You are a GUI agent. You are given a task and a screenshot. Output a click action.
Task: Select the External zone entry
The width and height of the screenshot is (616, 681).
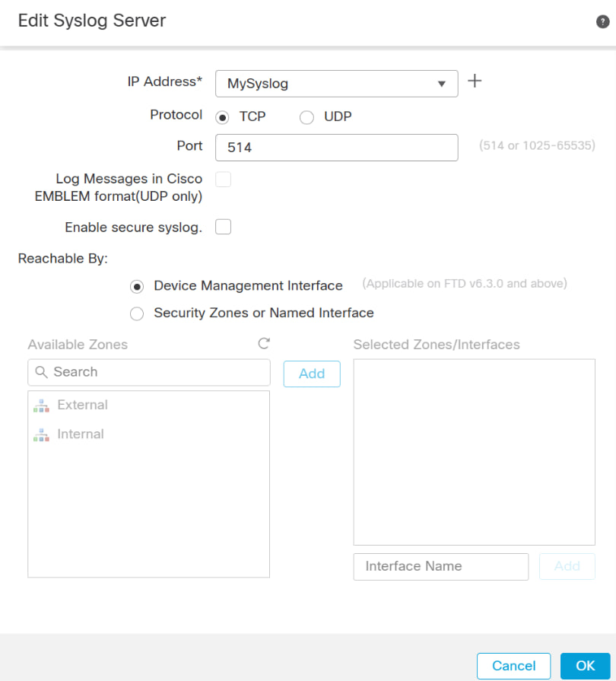coord(81,405)
